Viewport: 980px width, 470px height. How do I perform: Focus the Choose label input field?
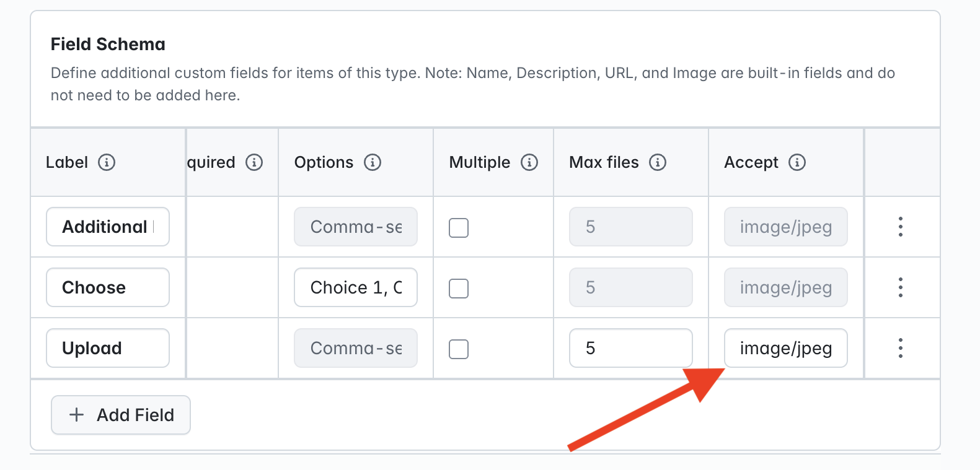tap(108, 287)
